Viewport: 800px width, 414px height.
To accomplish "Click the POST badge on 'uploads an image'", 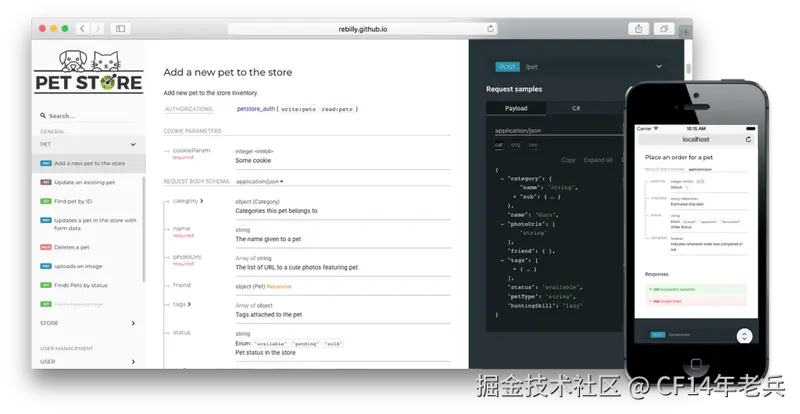I will tap(46, 266).
